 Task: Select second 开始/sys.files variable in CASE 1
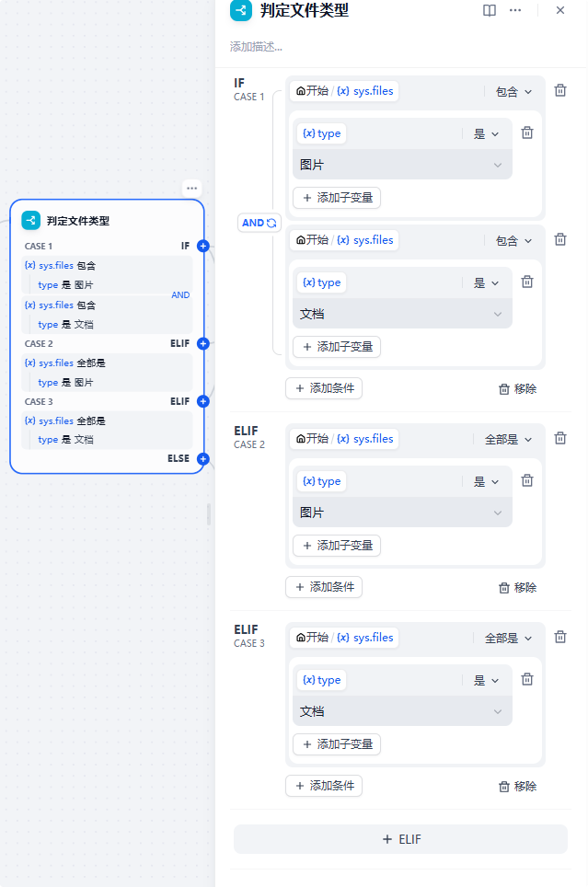(x=345, y=240)
